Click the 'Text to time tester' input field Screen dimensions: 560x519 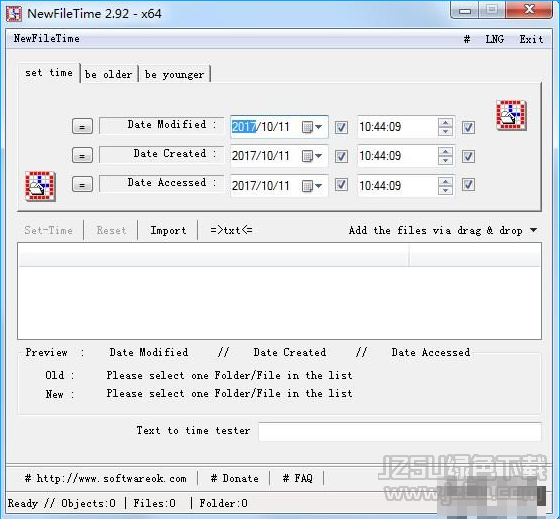click(399, 431)
